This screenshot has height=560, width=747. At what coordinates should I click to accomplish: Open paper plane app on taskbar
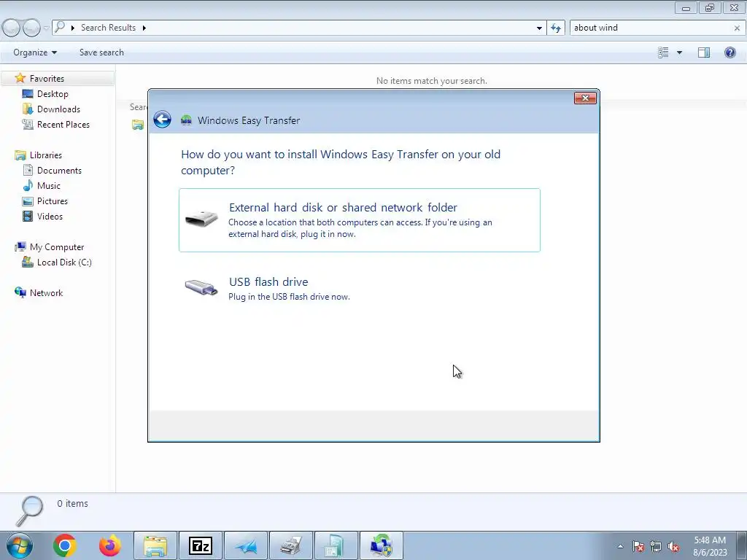click(246, 545)
